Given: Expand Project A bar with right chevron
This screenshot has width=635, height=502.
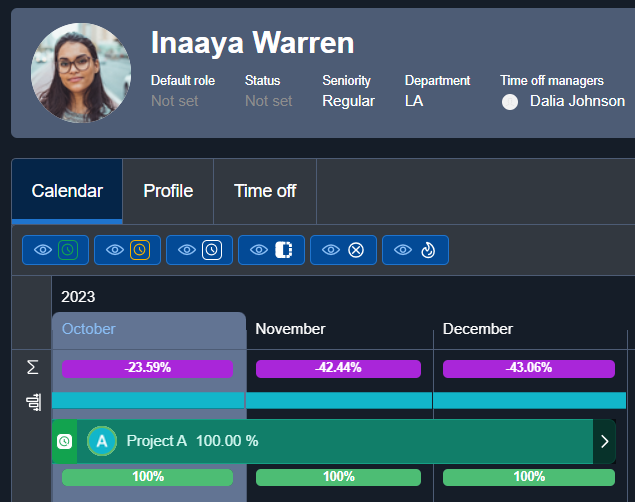Looking at the screenshot, I should pyautogui.click(x=604, y=441).
